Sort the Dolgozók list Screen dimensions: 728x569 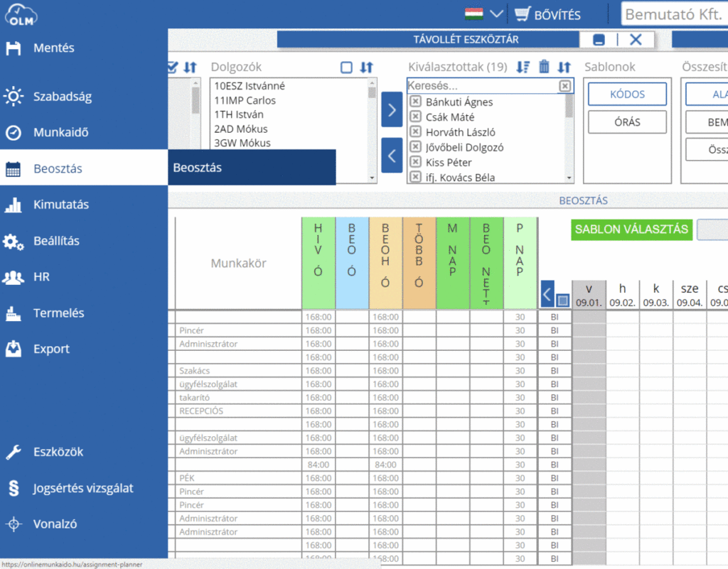(367, 67)
